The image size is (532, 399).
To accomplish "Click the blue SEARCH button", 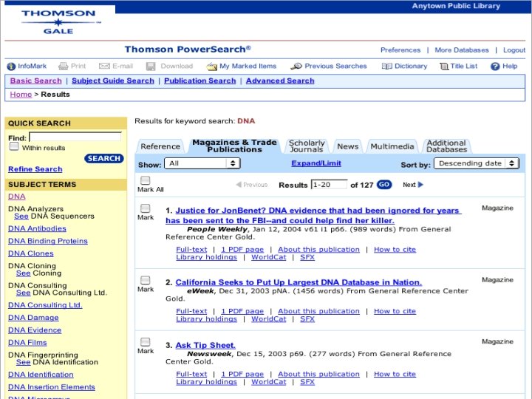I will (x=104, y=158).
